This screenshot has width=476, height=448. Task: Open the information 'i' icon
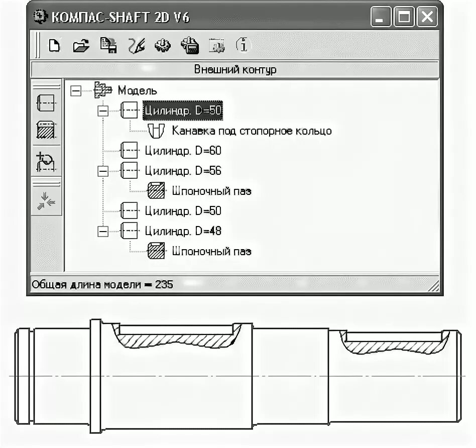click(243, 45)
